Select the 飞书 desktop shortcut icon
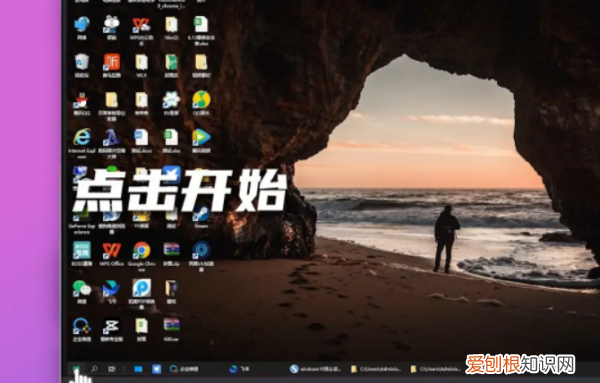The image size is (600, 383). 111,291
